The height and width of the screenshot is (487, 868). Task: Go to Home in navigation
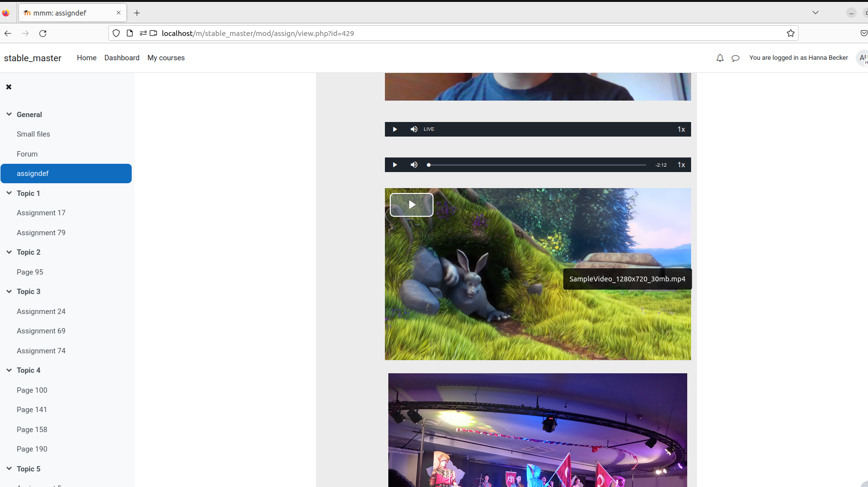click(x=87, y=58)
